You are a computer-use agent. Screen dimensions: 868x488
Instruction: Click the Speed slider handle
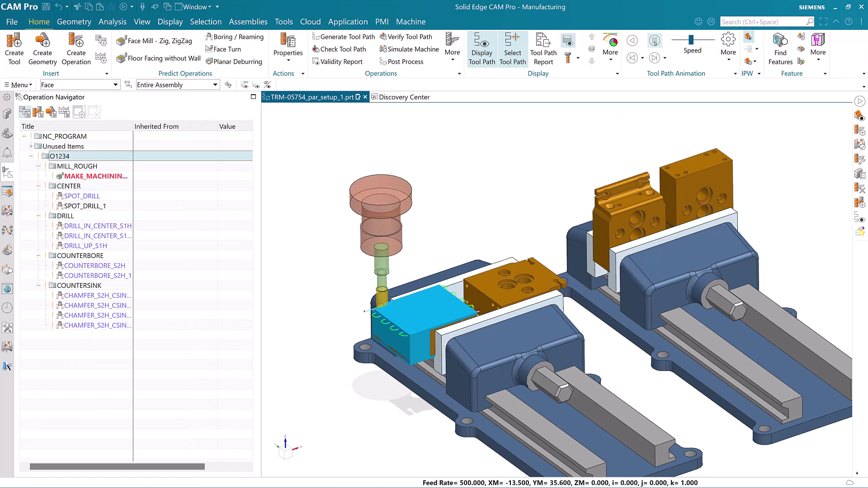[691, 40]
